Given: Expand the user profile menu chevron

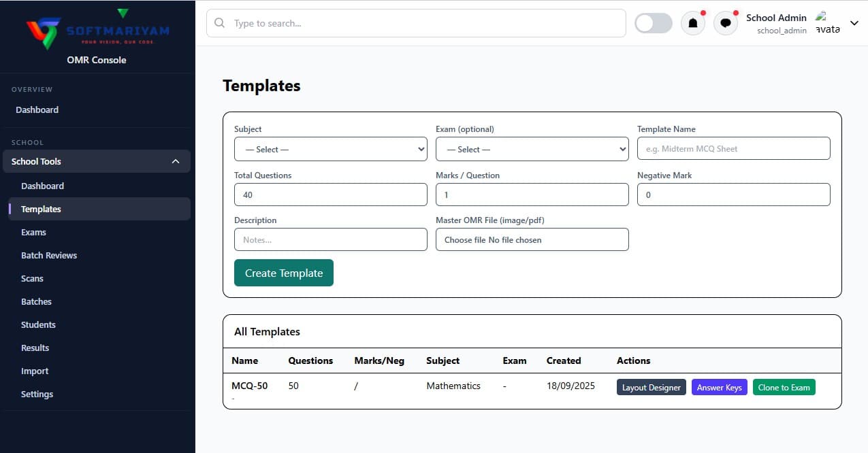Looking at the screenshot, I should [854, 23].
